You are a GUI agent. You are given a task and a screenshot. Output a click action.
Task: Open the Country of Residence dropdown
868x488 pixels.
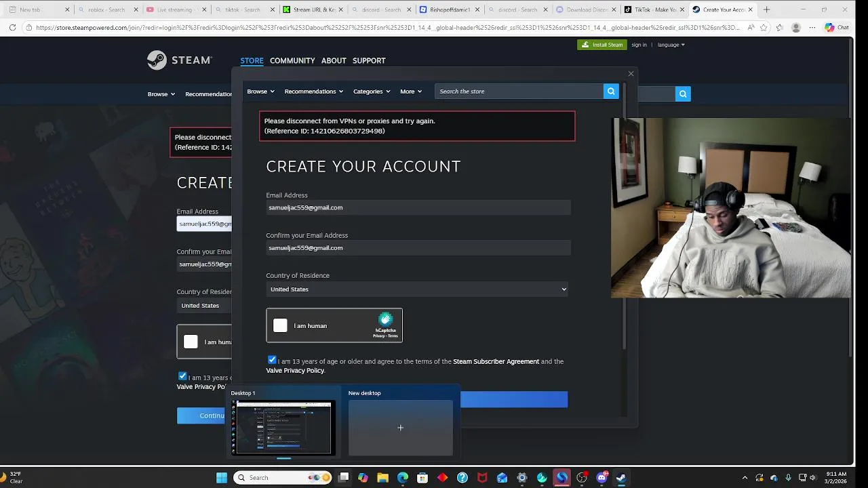coord(417,289)
